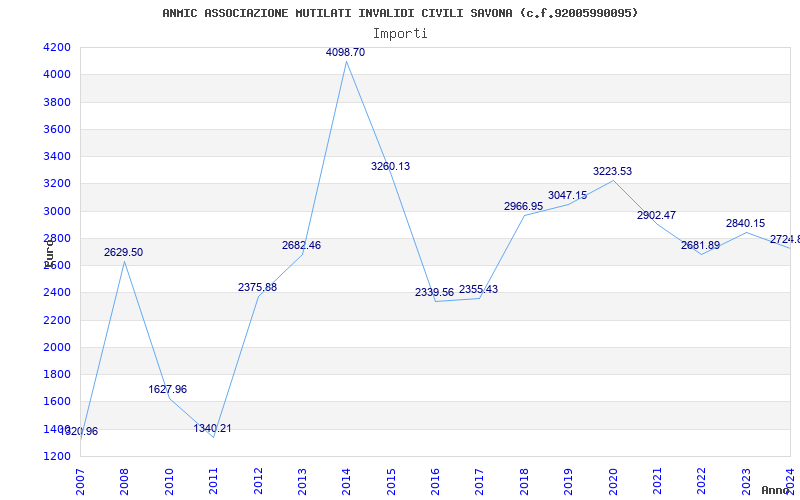Screen dimensions: 800x500
Task: Click the 2016 year axis label
Action: 435,481
